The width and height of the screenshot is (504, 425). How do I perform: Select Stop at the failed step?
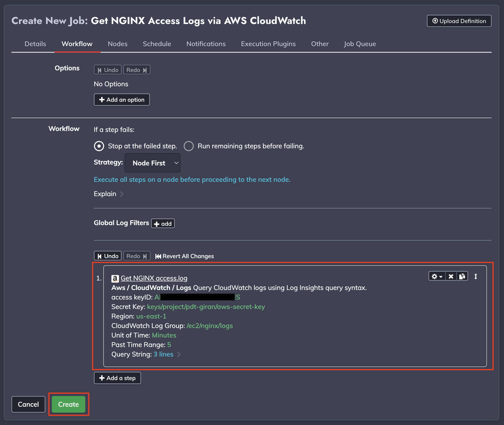[x=99, y=146]
